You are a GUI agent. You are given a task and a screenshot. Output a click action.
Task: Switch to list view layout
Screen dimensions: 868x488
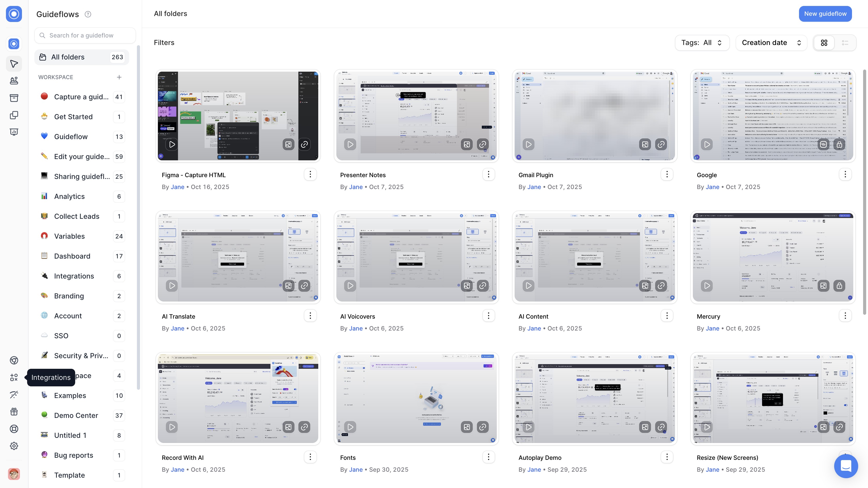(845, 43)
